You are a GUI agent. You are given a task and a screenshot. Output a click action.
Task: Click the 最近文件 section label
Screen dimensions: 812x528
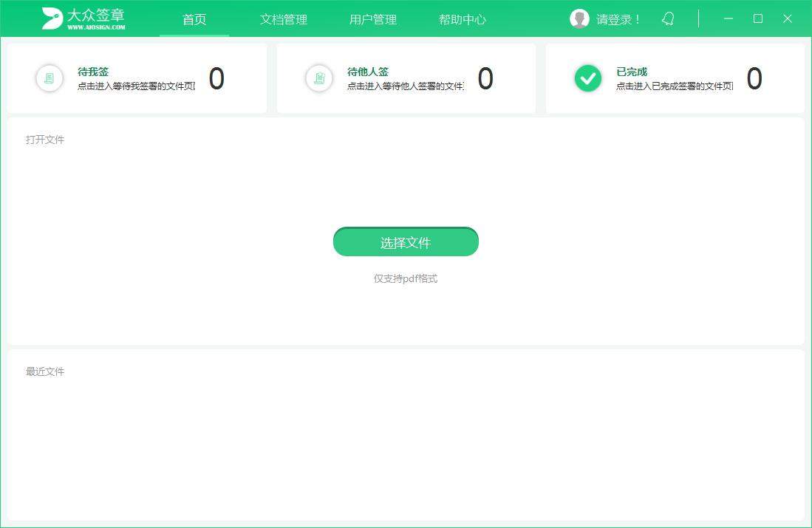[x=45, y=371]
